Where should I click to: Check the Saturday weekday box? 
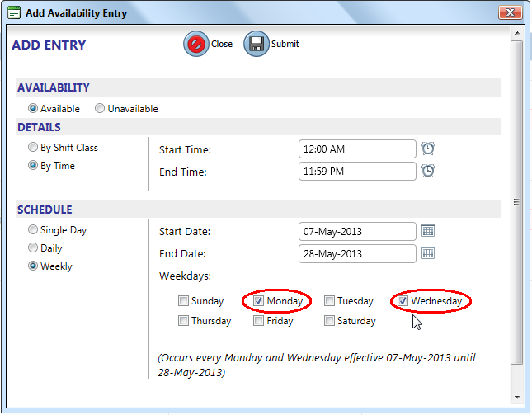(x=330, y=321)
